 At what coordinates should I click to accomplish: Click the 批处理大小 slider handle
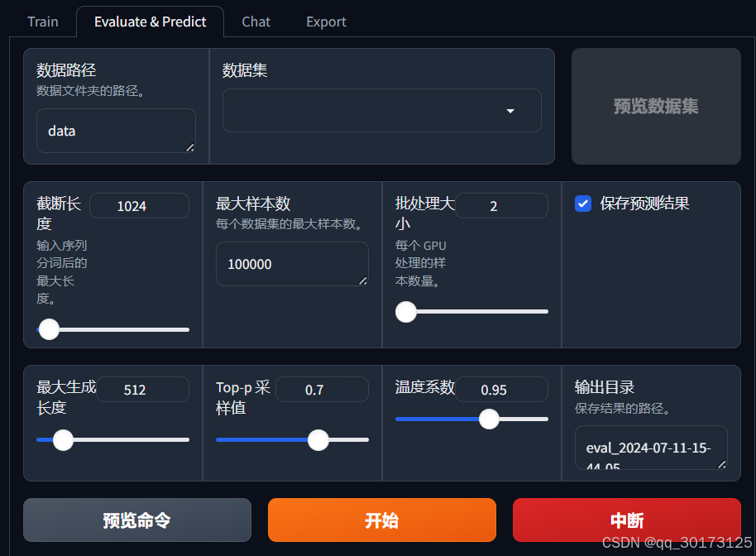point(406,311)
